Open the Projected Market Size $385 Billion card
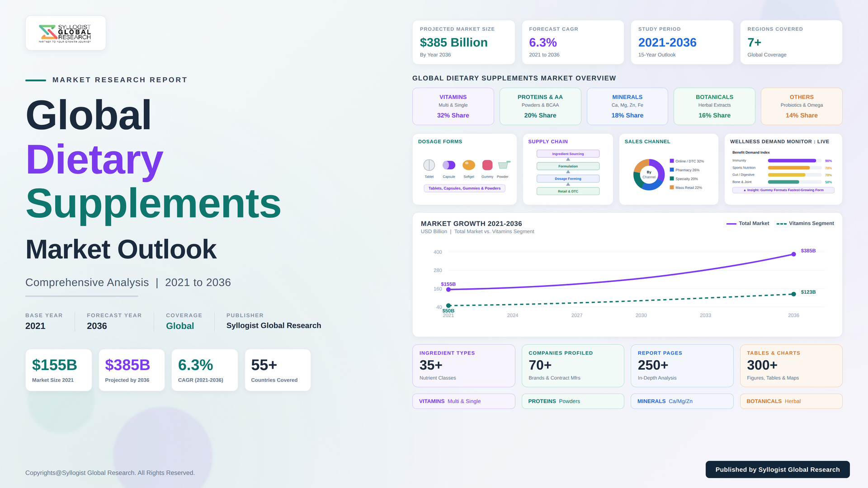This screenshot has height=488, width=868. (x=463, y=42)
